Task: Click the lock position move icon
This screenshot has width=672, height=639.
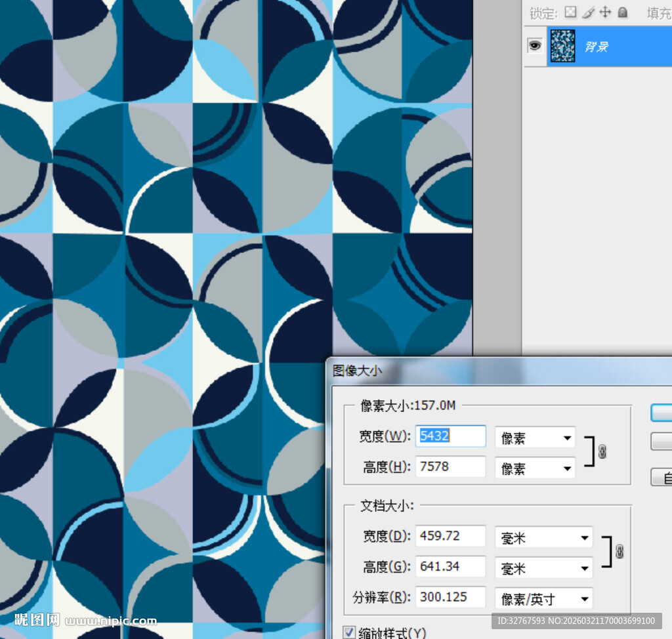Action: point(605,12)
